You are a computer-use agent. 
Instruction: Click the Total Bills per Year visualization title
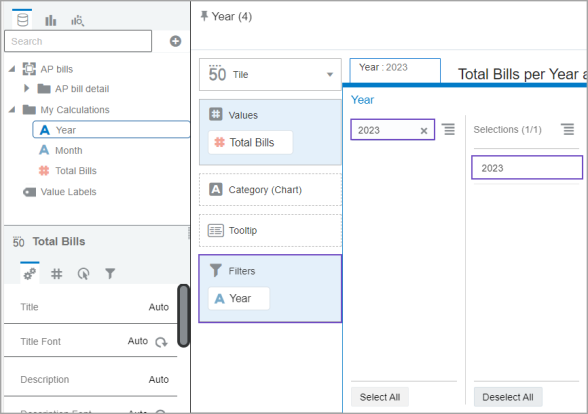tap(522, 74)
